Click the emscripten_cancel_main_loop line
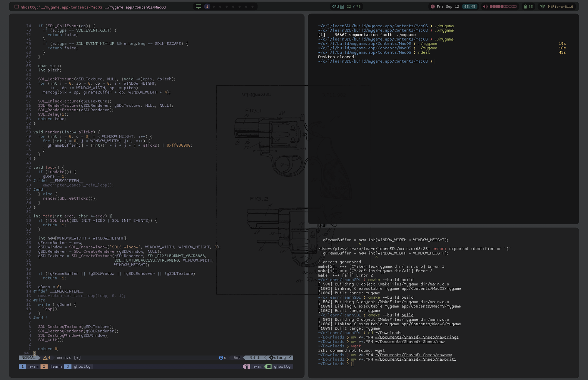Image resolution: width=588 pixels, height=380 pixels. pos(78,185)
